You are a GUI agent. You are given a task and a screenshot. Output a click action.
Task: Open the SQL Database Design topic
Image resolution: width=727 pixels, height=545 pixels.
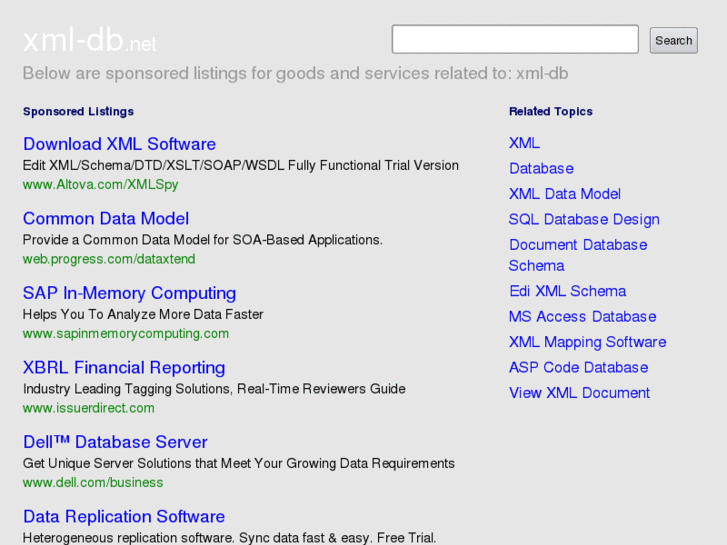click(584, 219)
